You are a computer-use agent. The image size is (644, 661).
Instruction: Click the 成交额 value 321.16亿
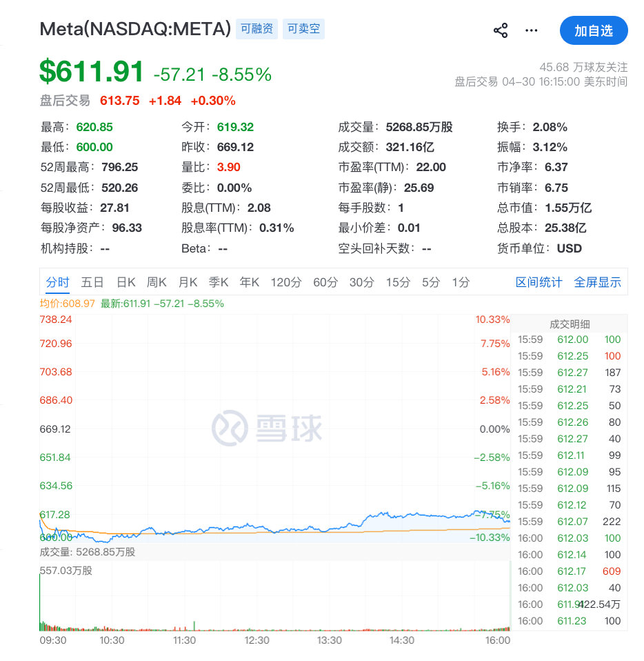[x=410, y=147]
